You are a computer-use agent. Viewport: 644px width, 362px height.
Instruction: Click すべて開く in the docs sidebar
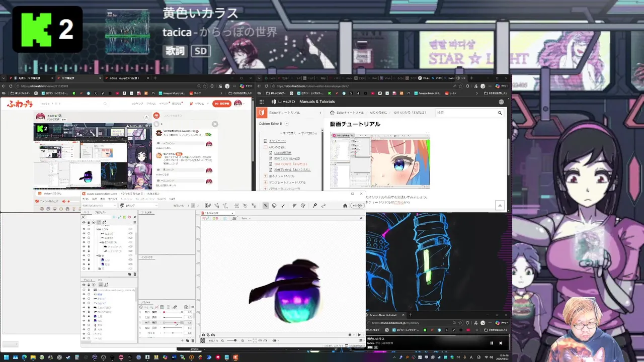(289, 133)
